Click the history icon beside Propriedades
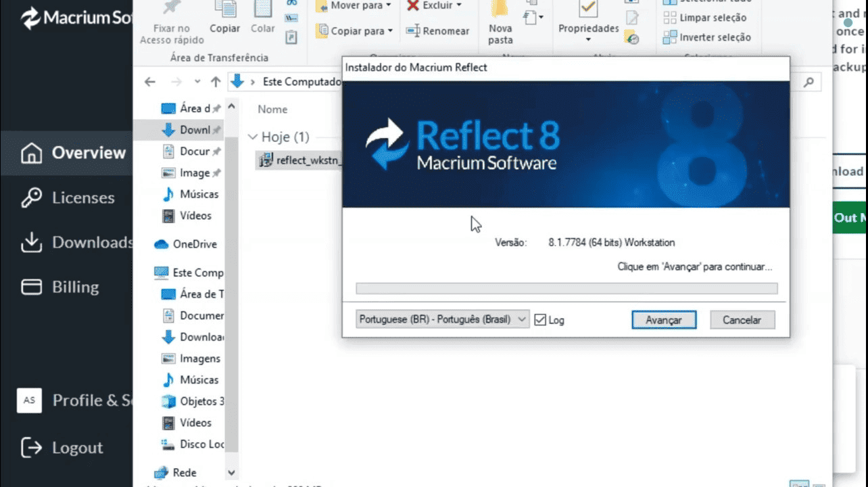Image resolution: width=868 pixels, height=487 pixels. [632, 38]
